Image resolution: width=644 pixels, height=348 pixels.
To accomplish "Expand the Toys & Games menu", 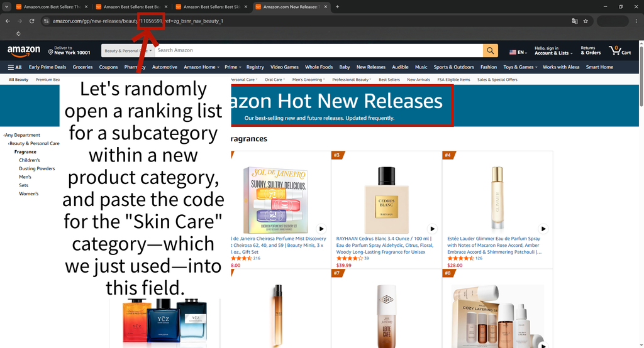I will tap(520, 67).
